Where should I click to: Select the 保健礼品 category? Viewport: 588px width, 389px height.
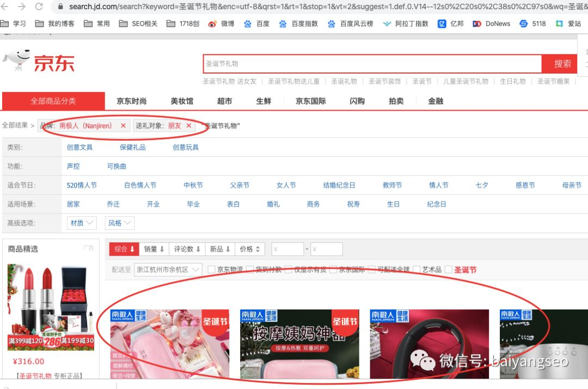(x=133, y=148)
